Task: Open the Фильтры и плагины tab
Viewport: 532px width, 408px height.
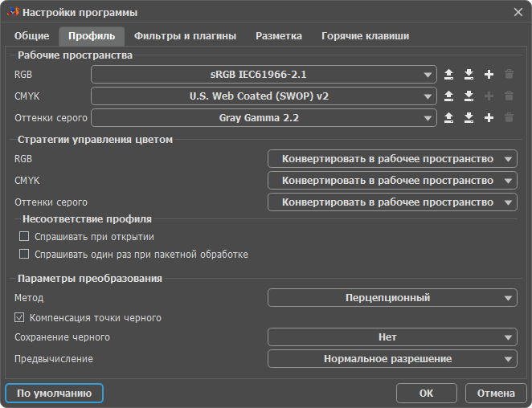Action: (186, 36)
